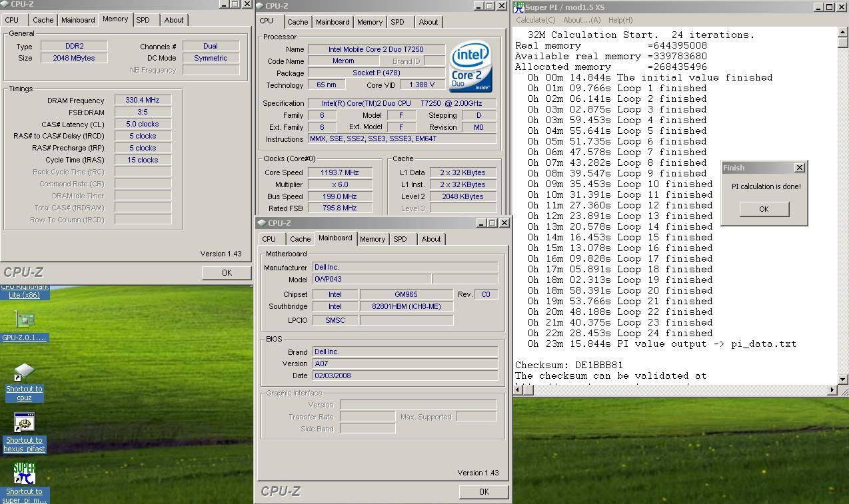Click the DRAM Frequency 330.4 MHz field
Image resolution: width=849 pixels, height=504 pixels.
point(143,101)
